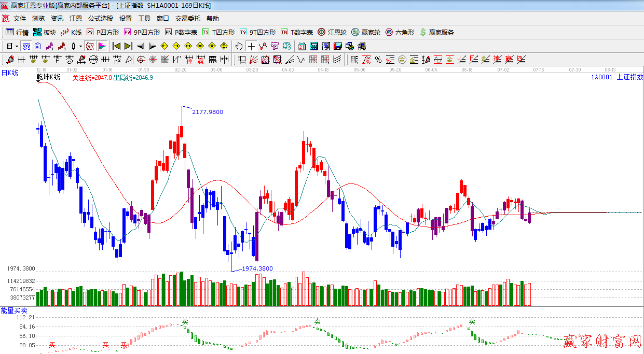Open the 交易委托 menu
Viewport: 644px width, 354px height.
click(187, 19)
